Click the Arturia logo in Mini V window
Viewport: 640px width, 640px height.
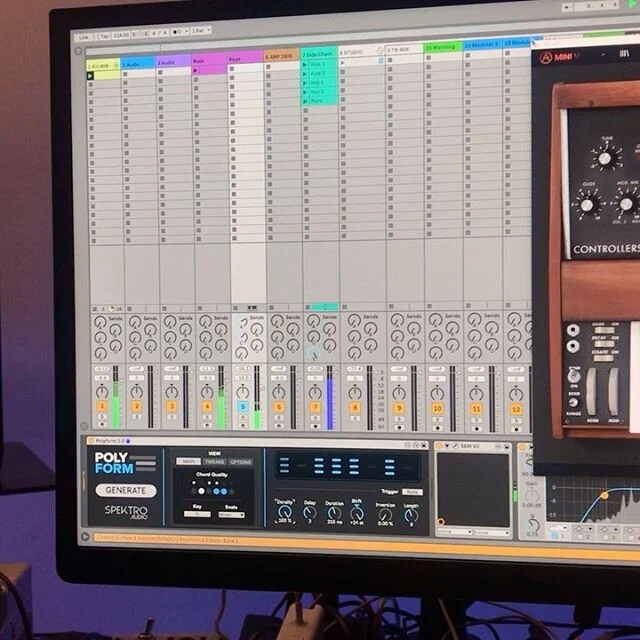pyautogui.click(x=546, y=58)
